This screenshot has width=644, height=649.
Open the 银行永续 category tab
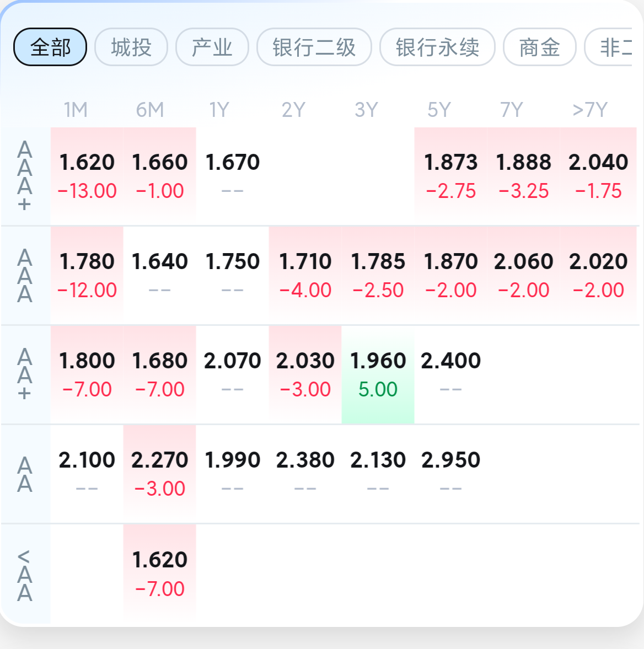click(437, 47)
